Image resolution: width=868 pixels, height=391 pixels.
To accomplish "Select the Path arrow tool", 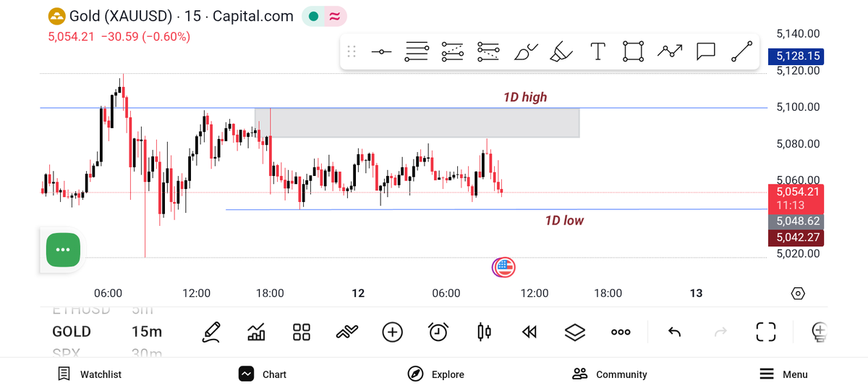I will 670,51.
